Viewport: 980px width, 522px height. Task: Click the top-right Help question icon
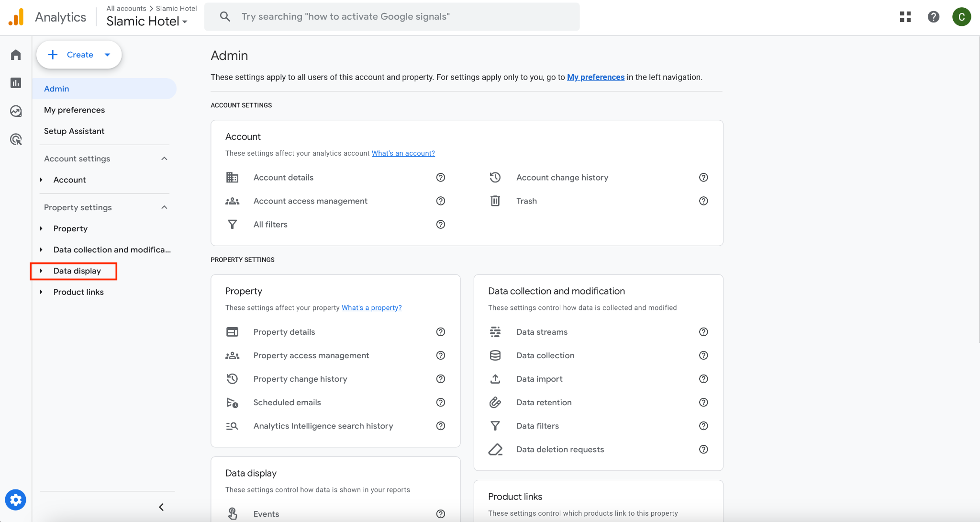point(933,17)
